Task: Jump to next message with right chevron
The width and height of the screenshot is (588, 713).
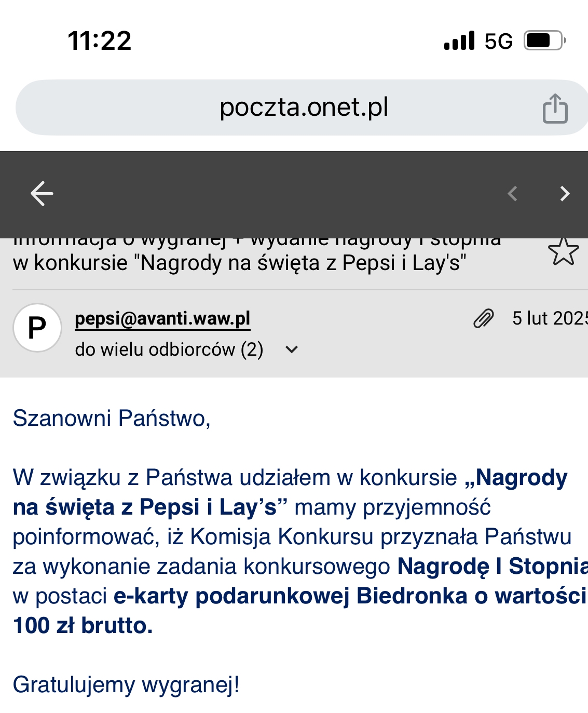Action: pos(565,194)
